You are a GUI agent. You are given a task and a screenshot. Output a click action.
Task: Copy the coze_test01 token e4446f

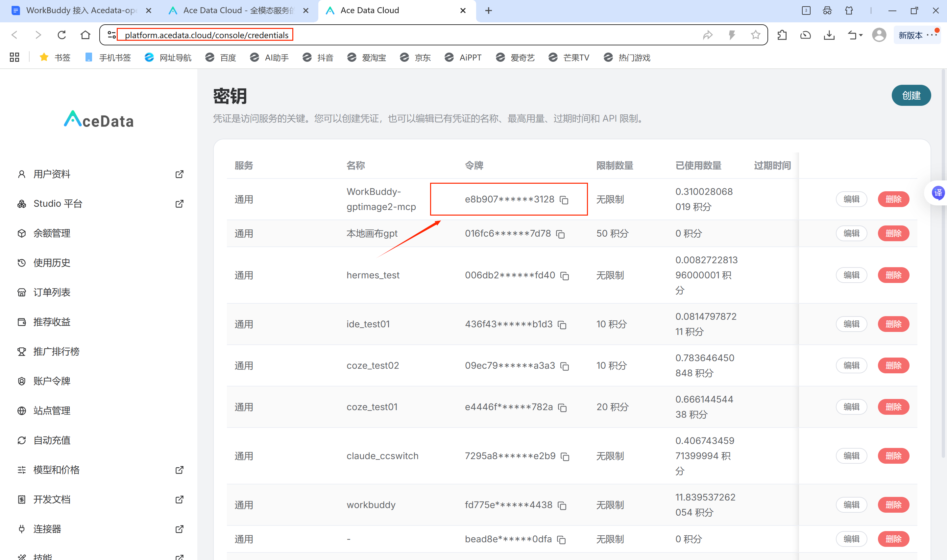click(x=562, y=408)
